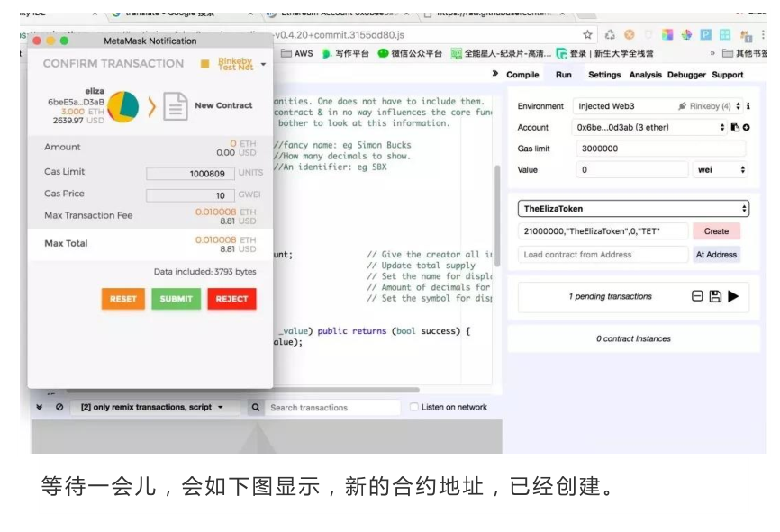The image size is (780, 532).
Task: Add new account with plus icon
Action: click(746, 127)
